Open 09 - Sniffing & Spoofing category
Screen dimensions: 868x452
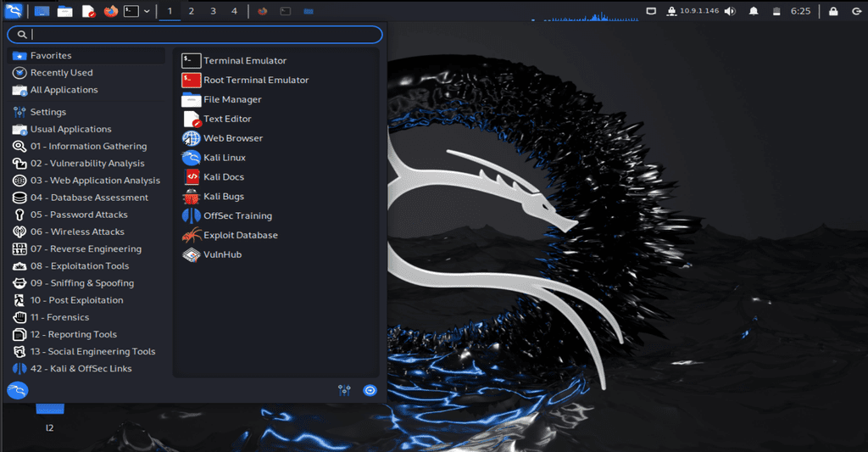point(87,283)
